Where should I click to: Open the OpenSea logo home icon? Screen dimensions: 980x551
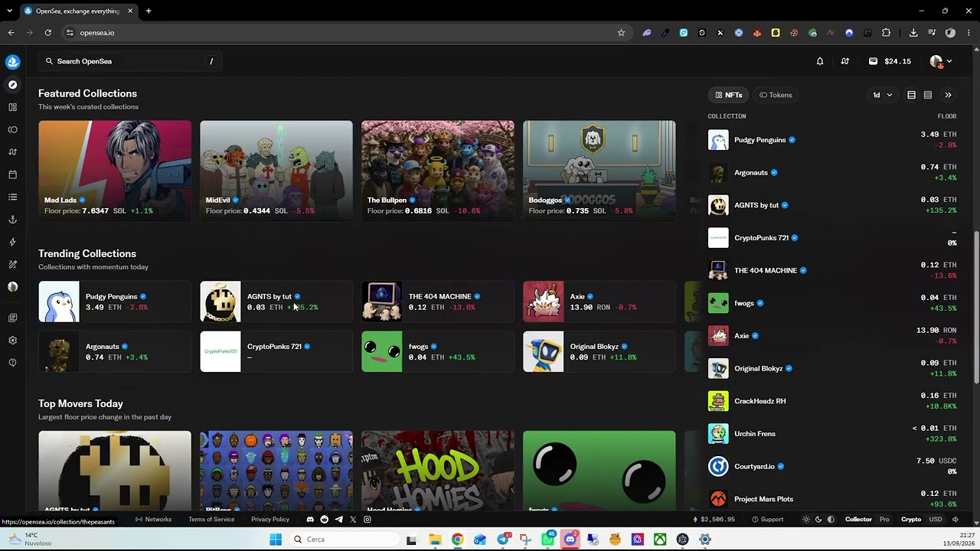tap(12, 61)
